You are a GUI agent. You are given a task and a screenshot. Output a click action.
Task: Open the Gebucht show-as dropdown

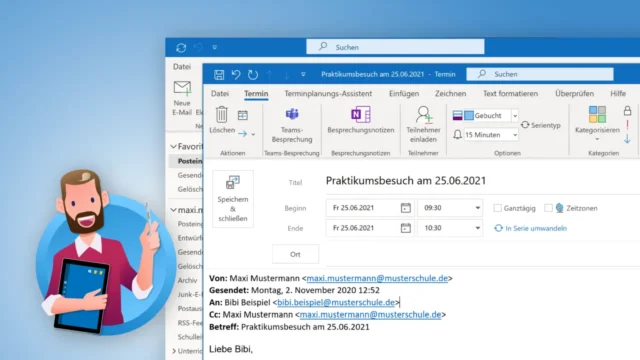pyautogui.click(x=515, y=116)
